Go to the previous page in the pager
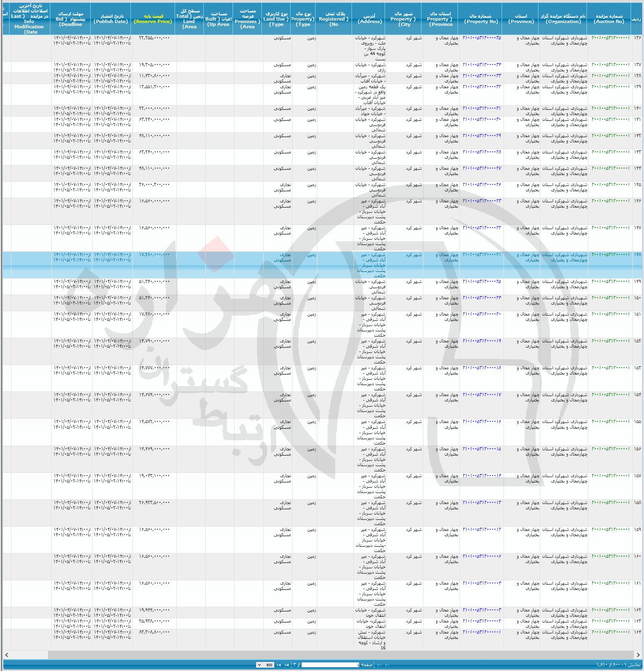 click(x=379, y=665)
